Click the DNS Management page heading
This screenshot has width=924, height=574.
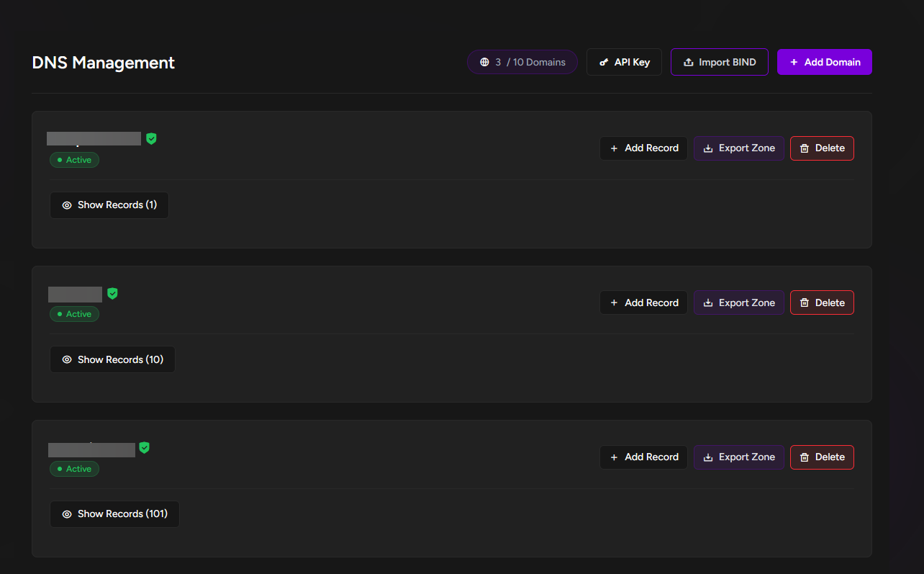pyautogui.click(x=104, y=63)
